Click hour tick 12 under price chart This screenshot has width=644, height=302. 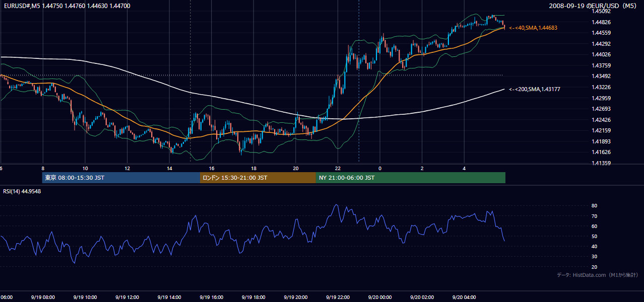coord(127,169)
